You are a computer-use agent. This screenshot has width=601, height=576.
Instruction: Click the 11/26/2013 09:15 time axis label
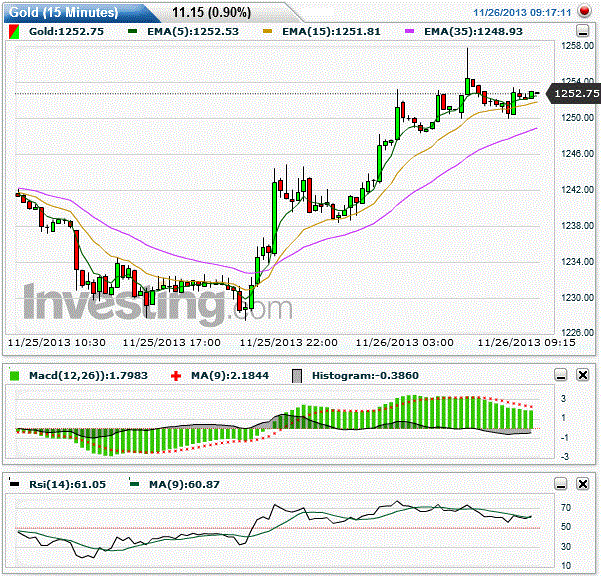point(527,343)
